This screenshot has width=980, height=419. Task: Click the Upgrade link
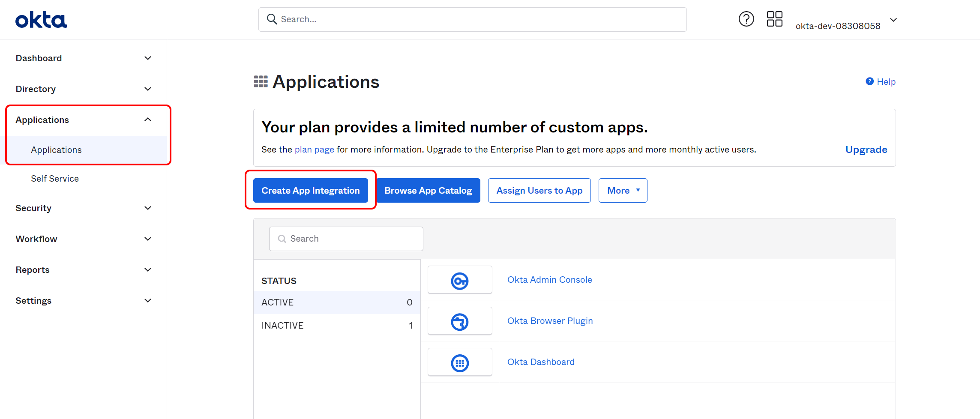pos(866,150)
